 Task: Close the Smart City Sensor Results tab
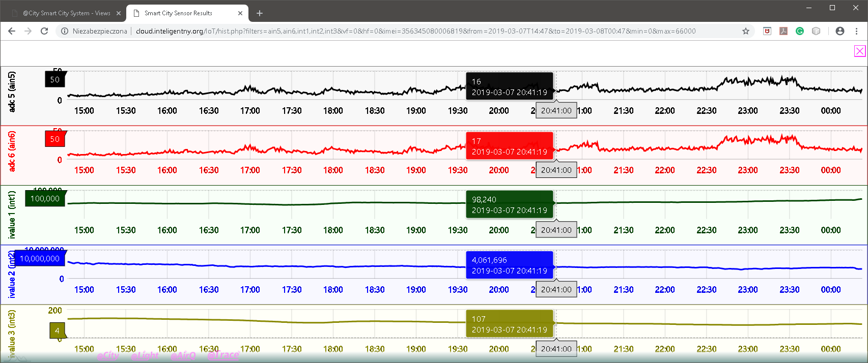pyautogui.click(x=240, y=13)
